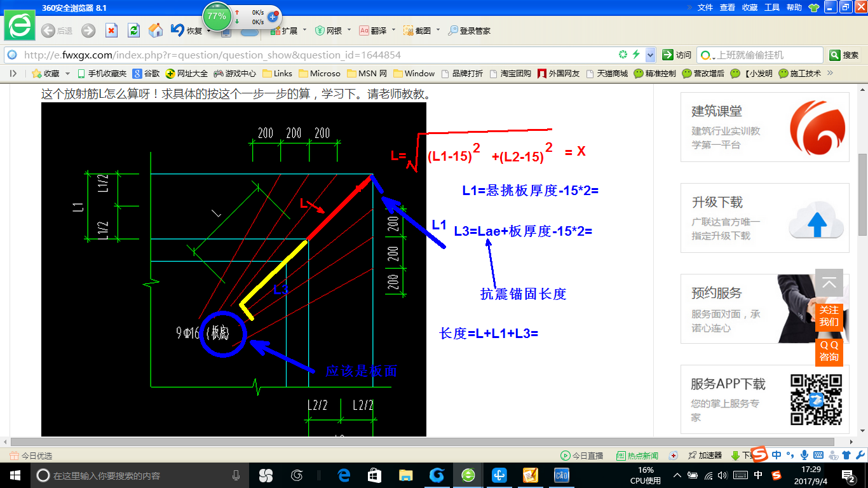Open the 扩展 extensions button
This screenshot has width=868, height=488.
point(284,30)
